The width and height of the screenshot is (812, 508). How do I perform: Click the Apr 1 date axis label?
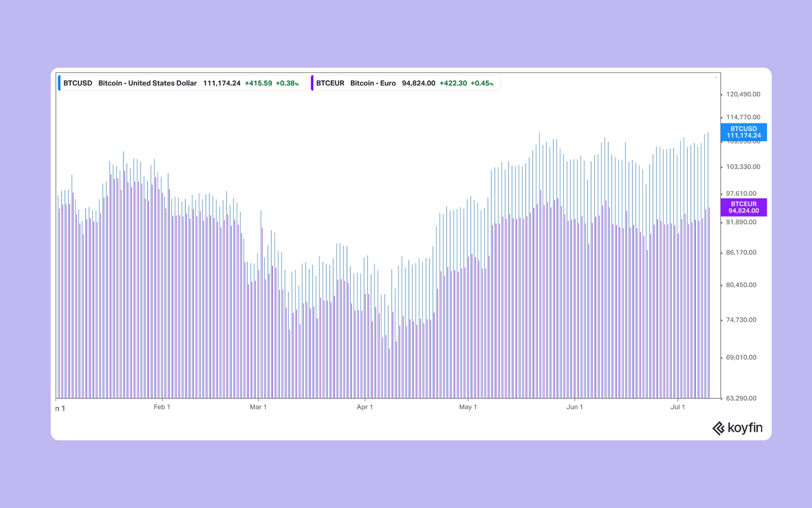(x=365, y=407)
